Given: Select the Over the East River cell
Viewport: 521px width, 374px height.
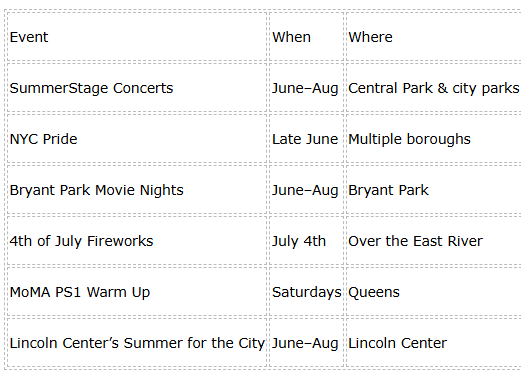Looking at the screenshot, I should (434, 241).
